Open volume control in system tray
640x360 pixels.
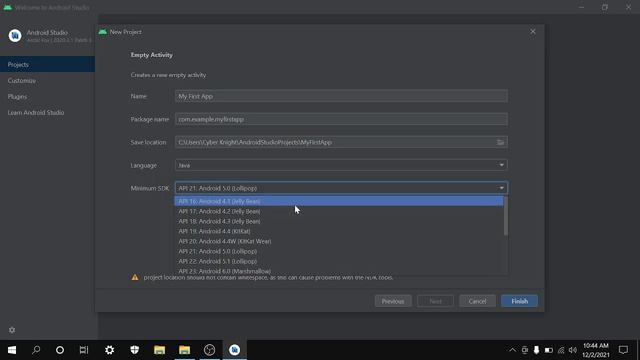(573, 350)
